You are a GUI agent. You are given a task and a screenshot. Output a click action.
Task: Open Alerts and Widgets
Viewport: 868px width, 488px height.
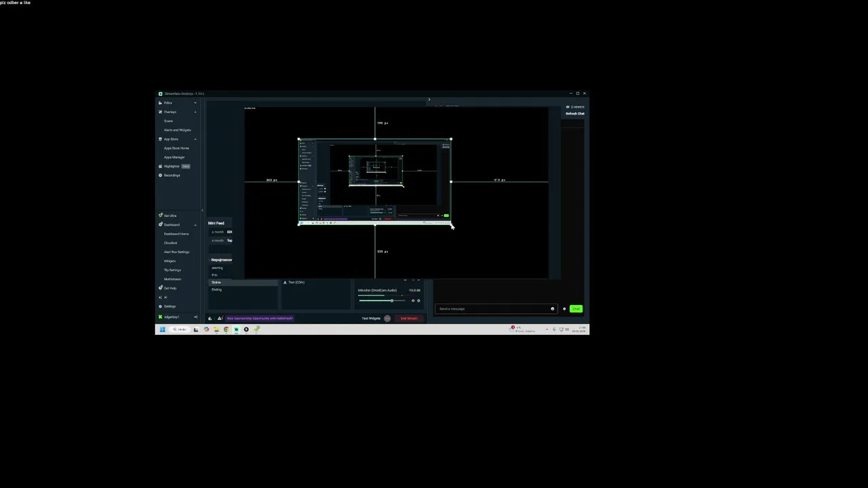click(x=177, y=130)
